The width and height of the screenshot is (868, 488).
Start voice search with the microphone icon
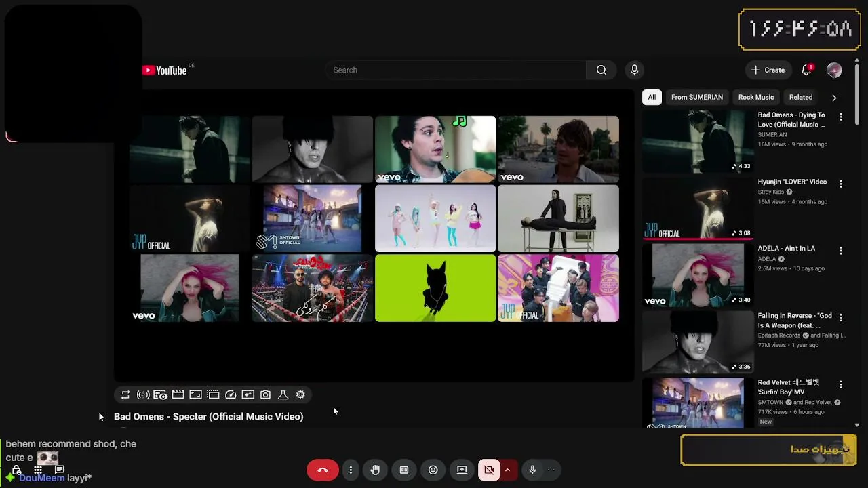point(635,70)
